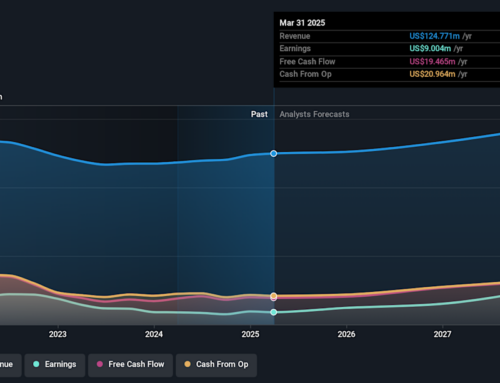The width and height of the screenshot is (500, 383).
Task: Click the US$9.004m earnings value
Action: (430, 49)
